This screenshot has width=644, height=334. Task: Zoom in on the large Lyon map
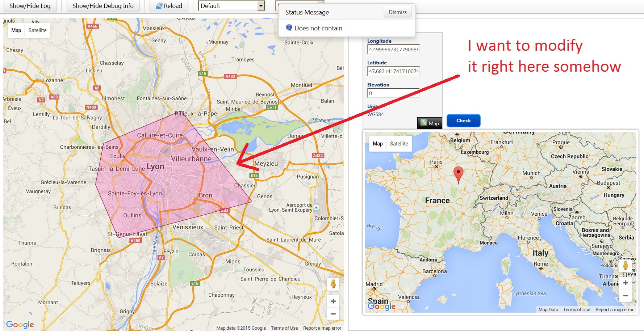(333, 301)
